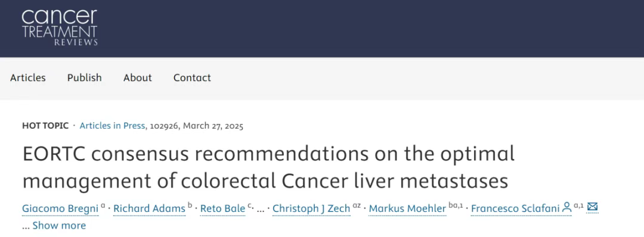Click the HOT TOPIC article label

click(x=45, y=126)
